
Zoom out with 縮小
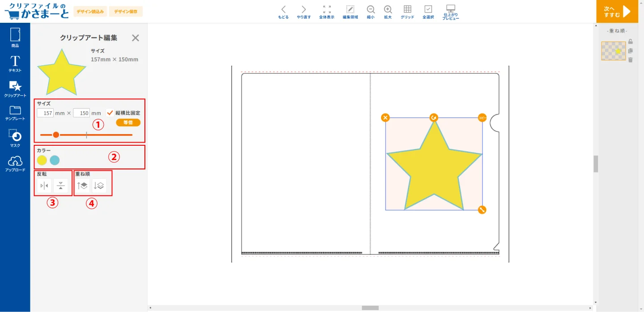click(x=371, y=12)
